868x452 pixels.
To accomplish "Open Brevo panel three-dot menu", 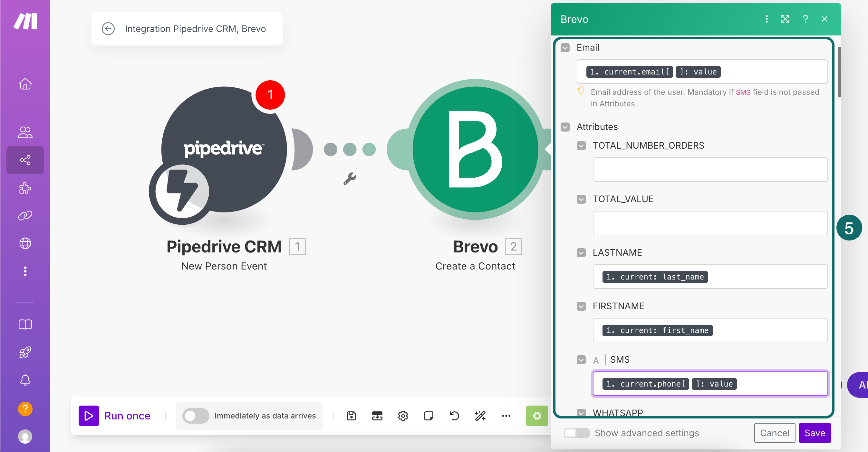I will tap(767, 19).
